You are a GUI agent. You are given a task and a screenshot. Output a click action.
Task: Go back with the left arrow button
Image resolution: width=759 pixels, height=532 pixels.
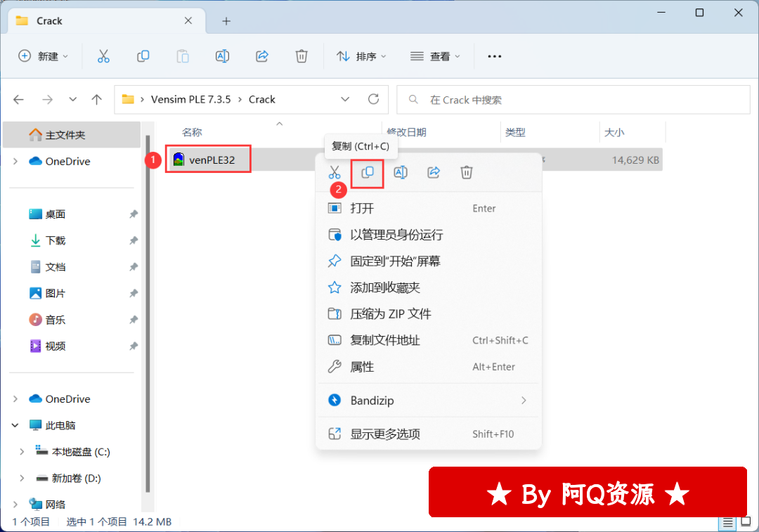(18, 100)
